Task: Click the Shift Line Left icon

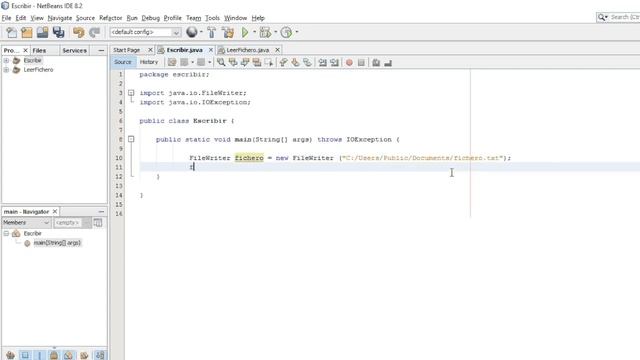Action: pyautogui.click(x=322, y=62)
